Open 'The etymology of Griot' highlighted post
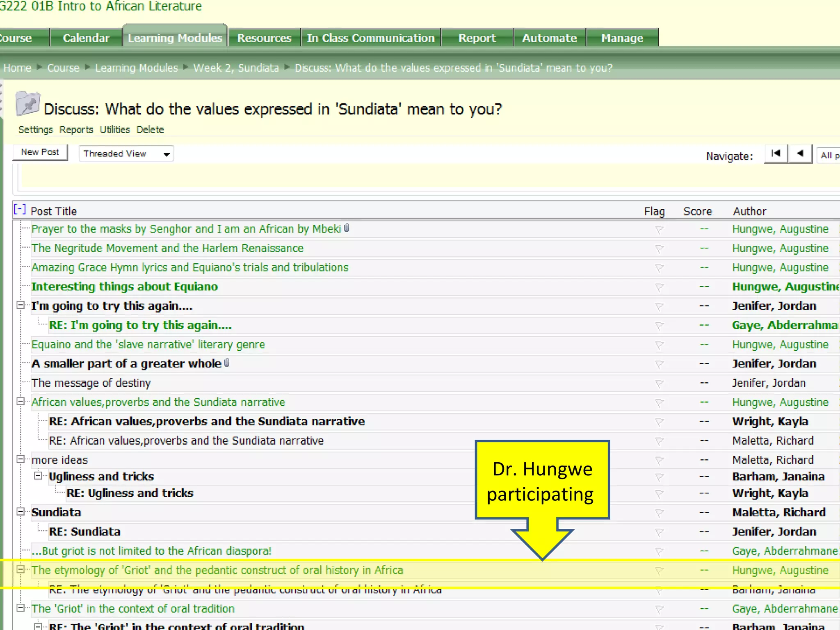Screen dimensions: 840x630 (217, 570)
